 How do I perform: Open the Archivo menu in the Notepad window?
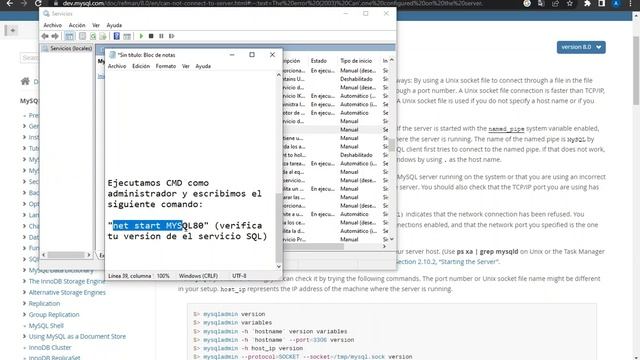[x=117, y=66]
